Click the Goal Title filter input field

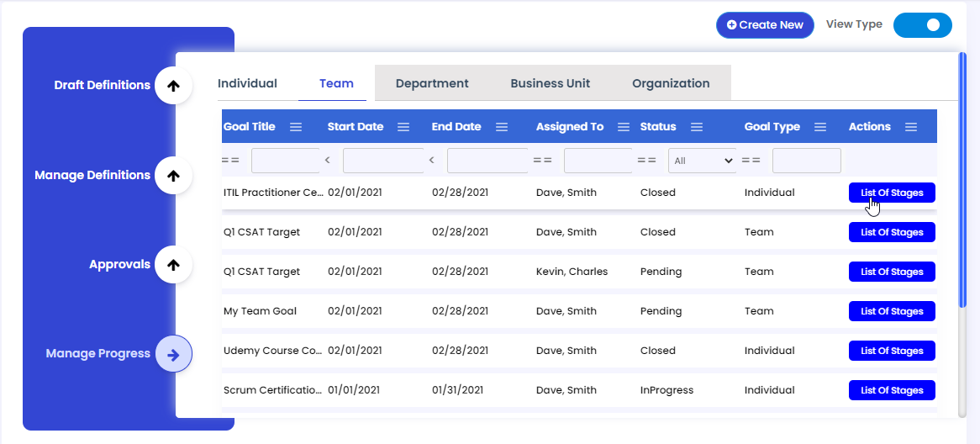point(285,161)
